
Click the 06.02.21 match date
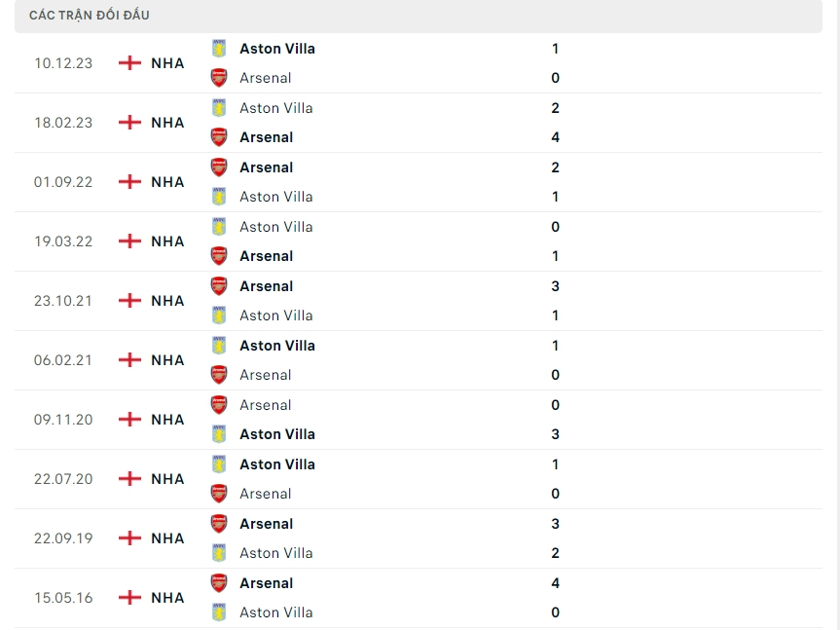pyautogui.click(x=63, y=360)
